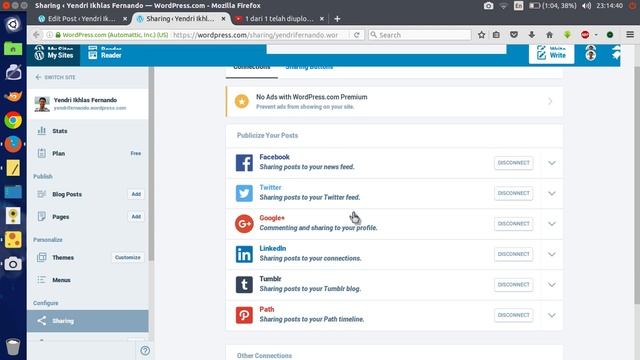This screenshot has width=640, height=360.
Task: Open the battery indicator in the panel
Action: coord(552,6)
